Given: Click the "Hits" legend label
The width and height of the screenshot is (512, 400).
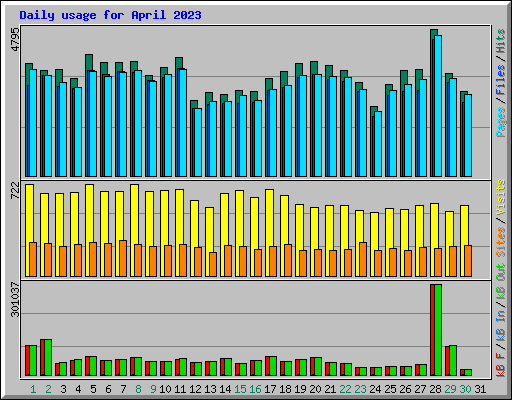Looking at the screenshot, I should (501, 41).
